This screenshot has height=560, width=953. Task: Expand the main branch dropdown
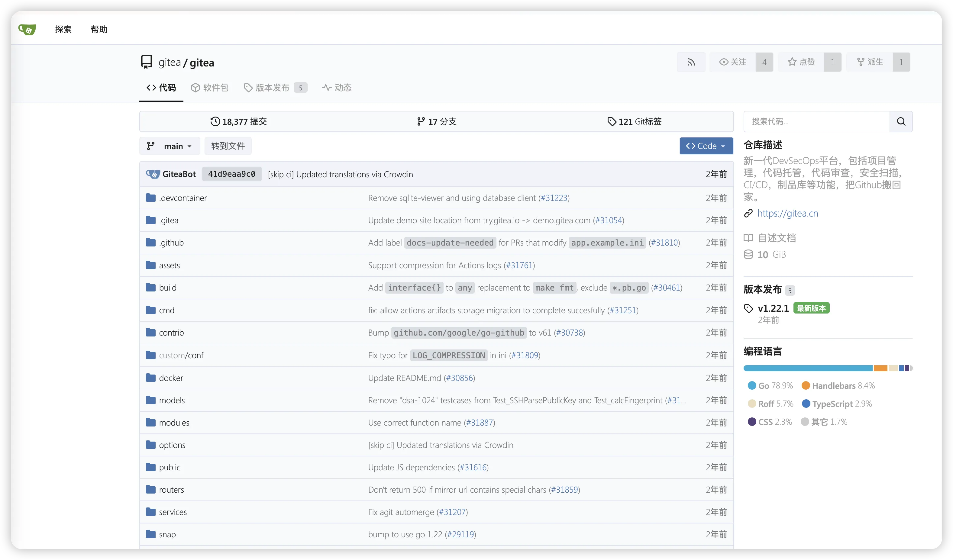(x=170, y=146)
